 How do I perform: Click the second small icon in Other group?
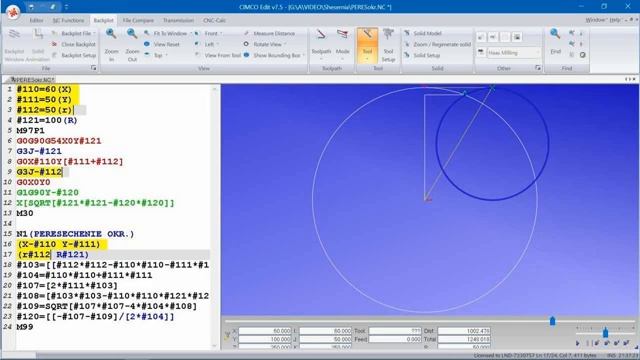(x=493, y=37)
